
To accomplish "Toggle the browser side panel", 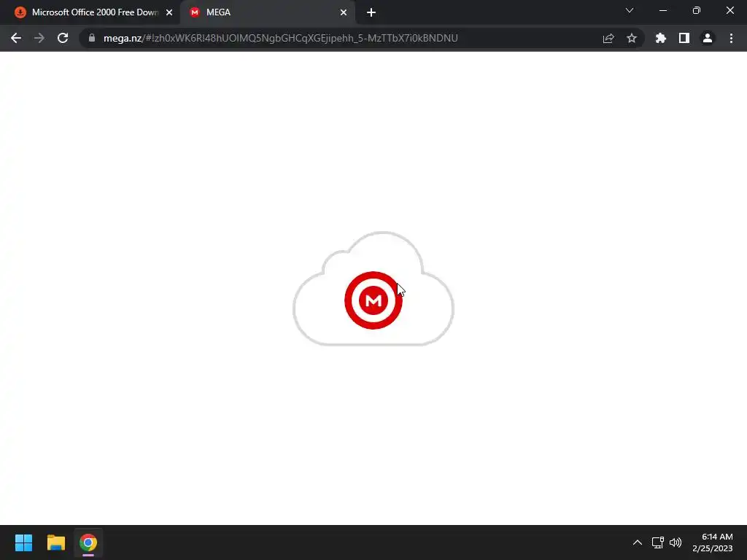I will (x=684, y=38).
